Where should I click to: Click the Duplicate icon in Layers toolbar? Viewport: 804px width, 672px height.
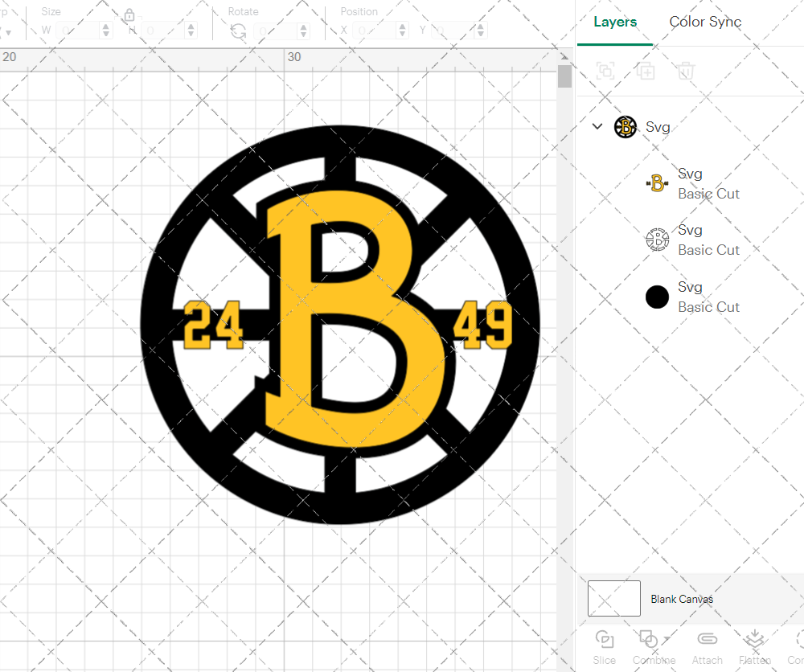pos(646,71)
